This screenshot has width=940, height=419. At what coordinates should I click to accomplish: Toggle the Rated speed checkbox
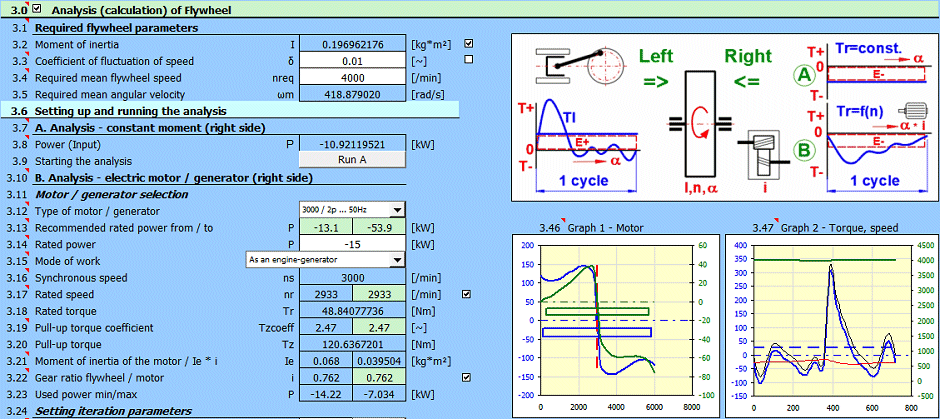point(469,294)
